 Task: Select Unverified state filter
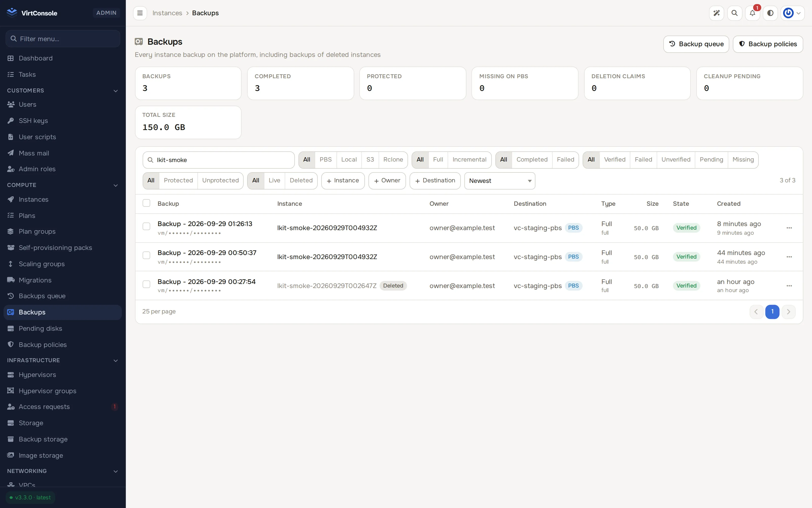click(675, 160)
